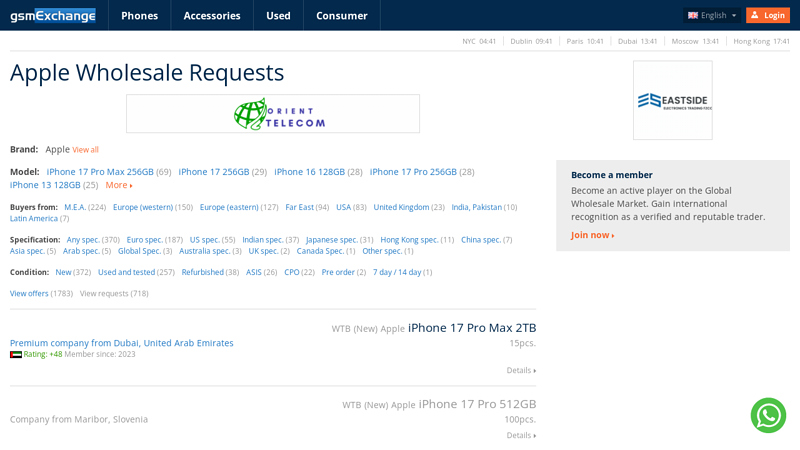Switch to View offers

click(x=29, y=294)
